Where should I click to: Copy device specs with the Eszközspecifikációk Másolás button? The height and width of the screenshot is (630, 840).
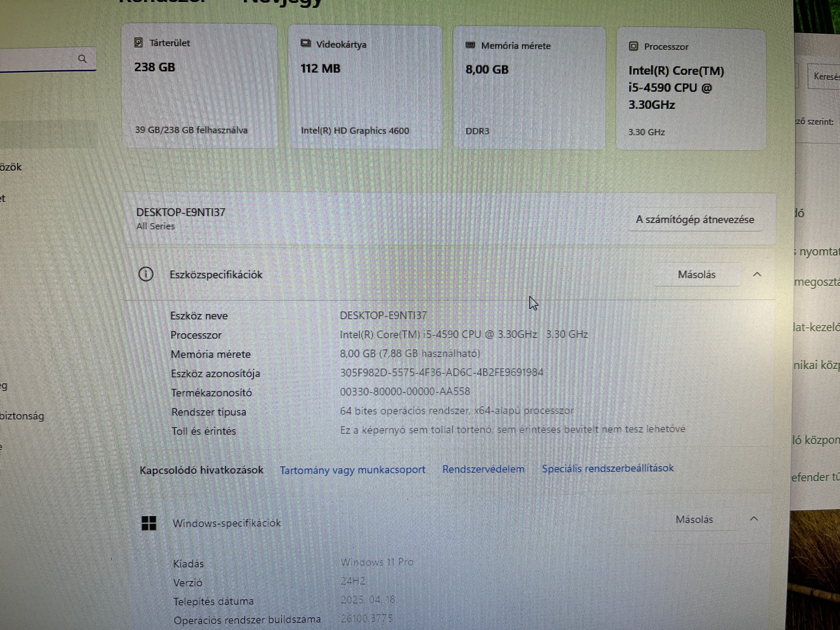tap(696, 274)
